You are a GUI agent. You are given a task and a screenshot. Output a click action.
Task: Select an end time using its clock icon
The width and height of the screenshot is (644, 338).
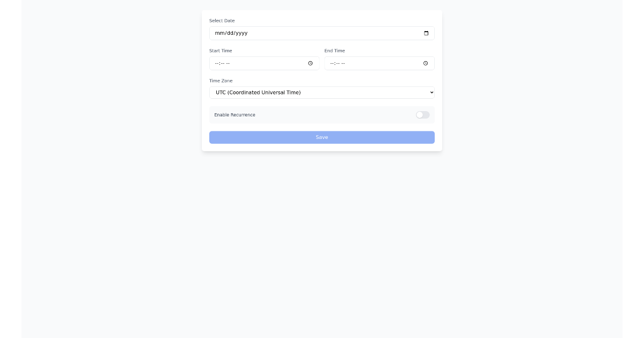[426, 63]
